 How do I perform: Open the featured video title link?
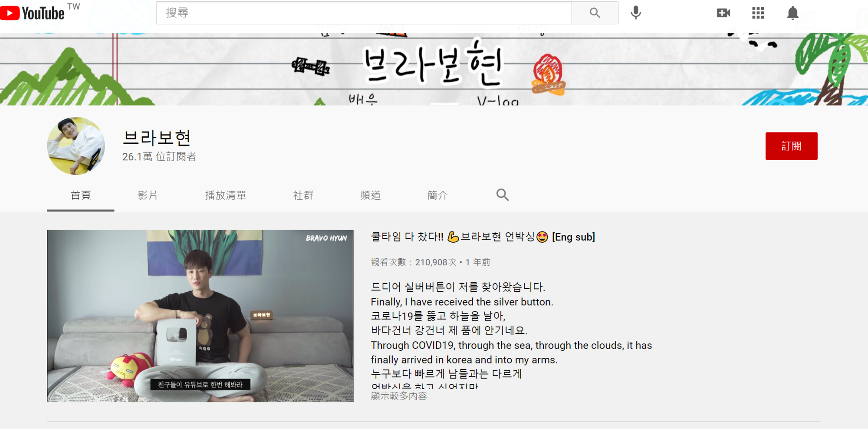click(x=483, y=237)
